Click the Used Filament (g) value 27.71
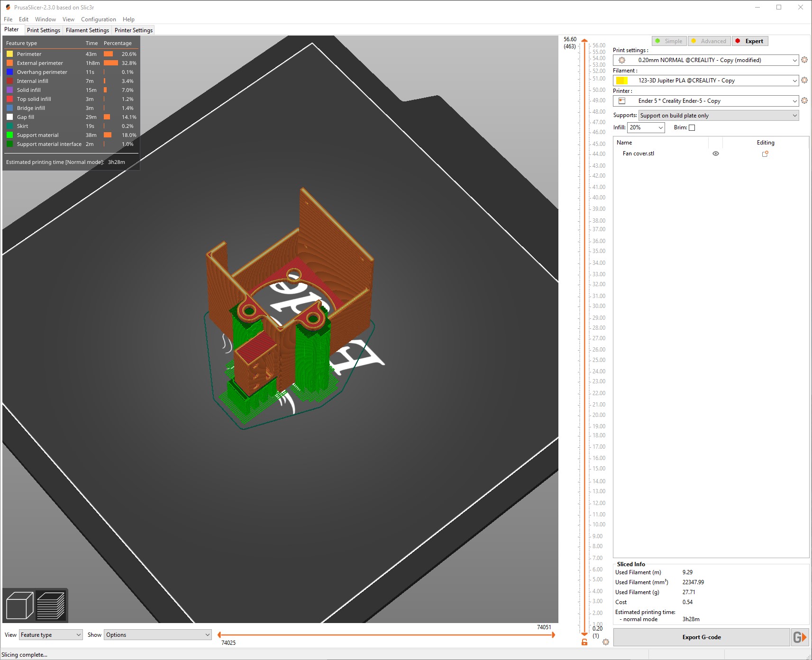Viewport: 812px width, 660px height. coord(689,592)
